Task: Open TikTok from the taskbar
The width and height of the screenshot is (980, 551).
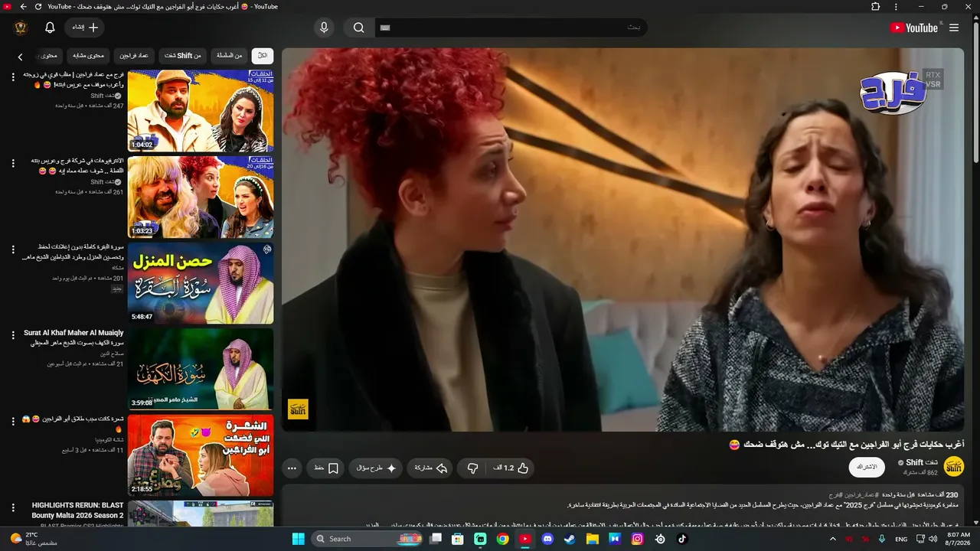Action: pos(682,539)
